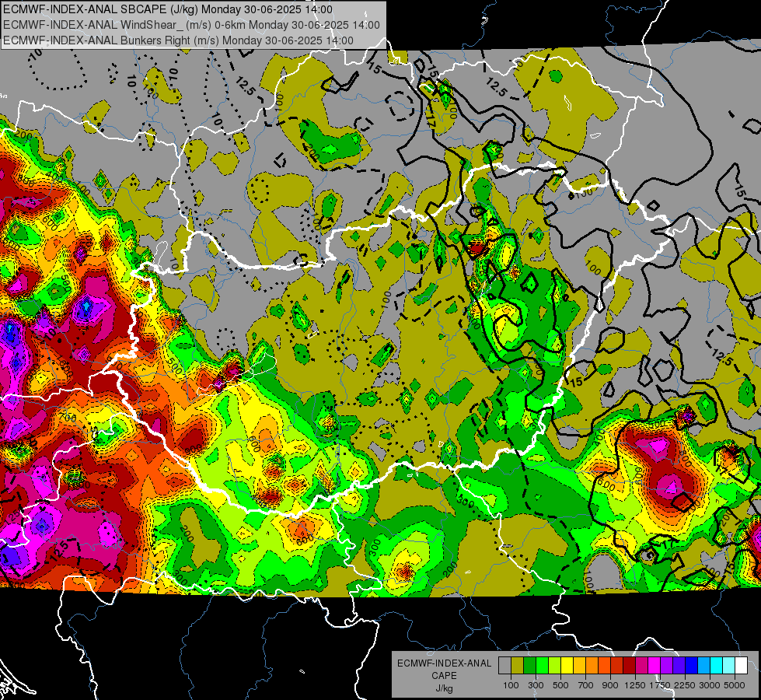Viewport: 761px width, 700px height.
Task: Click the legend value 100
Action: point(511,685)
